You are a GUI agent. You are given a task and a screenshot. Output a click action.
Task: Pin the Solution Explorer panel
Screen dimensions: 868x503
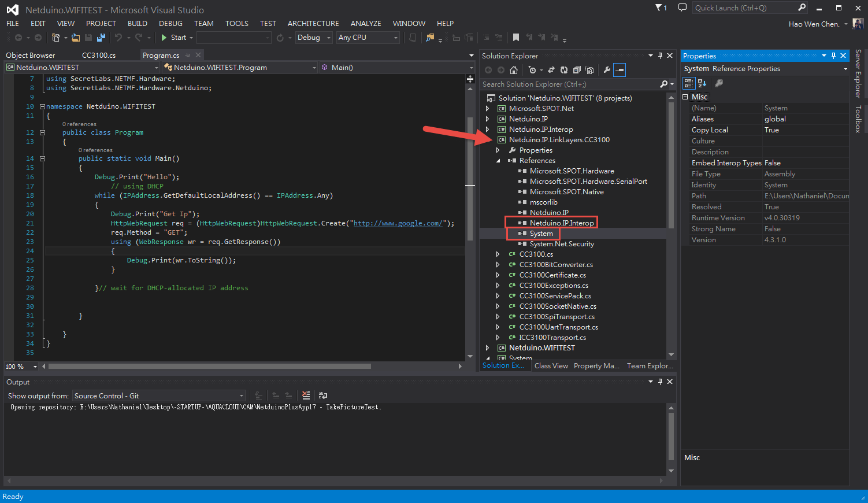coord(660,56)
